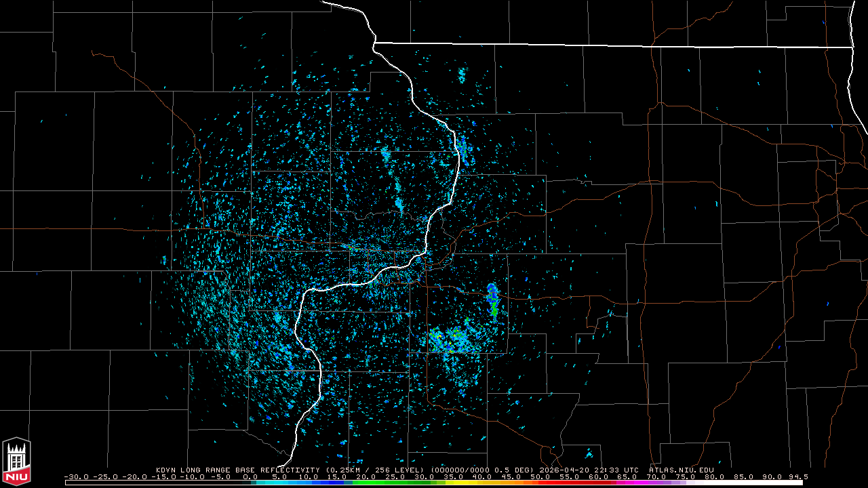Click the 70.0 scale label
This screenshot has height=488, width=868.
pos(657,477)
